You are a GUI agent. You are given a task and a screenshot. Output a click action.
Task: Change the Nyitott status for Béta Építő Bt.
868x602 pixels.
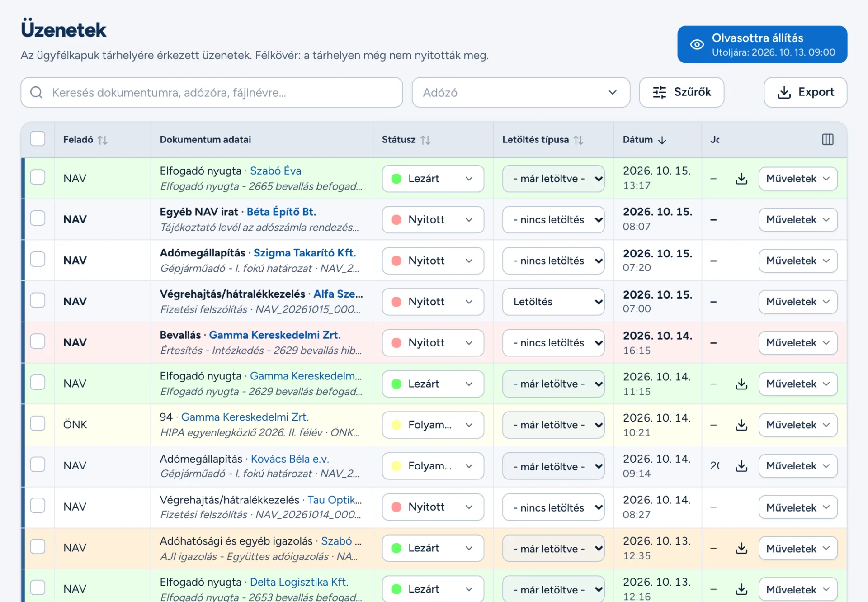433,220
